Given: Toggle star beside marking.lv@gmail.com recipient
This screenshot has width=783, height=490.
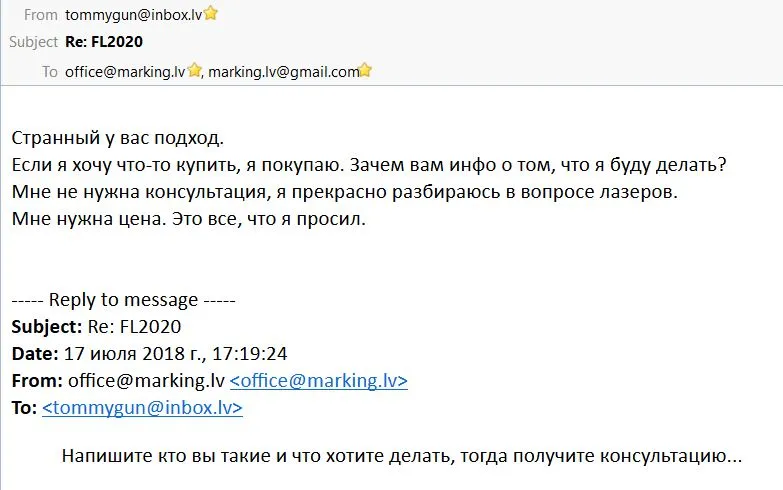Looking at the screenshot, I should click(x=365, y=70).
